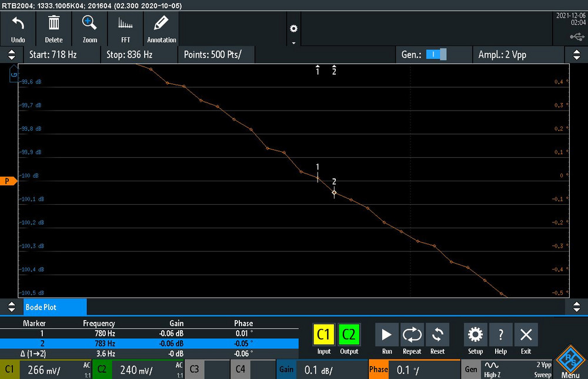Change the Points: 500 Pts/ setting

point(216,55)
